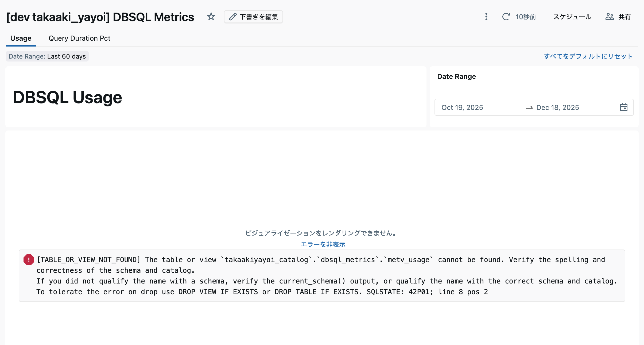Click the DBSQL Usage title widget
Image resolution: width=644 pixels, height=345 pixels.
click(x=67, y=97)
